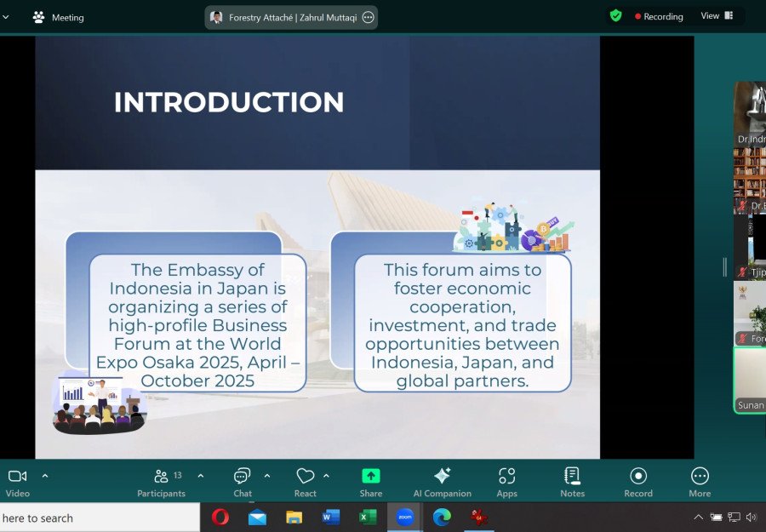Screen dimensions: 766x532
Task: Open meeting Notes
Action: point(572,481)
